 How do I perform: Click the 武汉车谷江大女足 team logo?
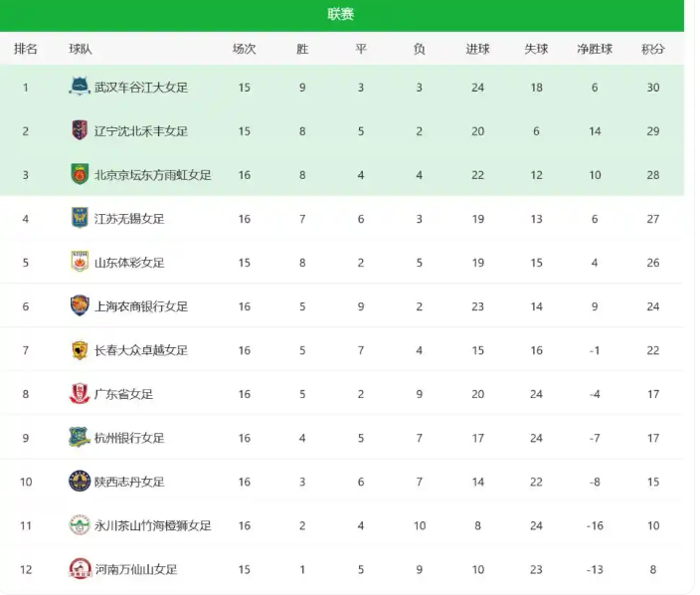tap(79, 87)
